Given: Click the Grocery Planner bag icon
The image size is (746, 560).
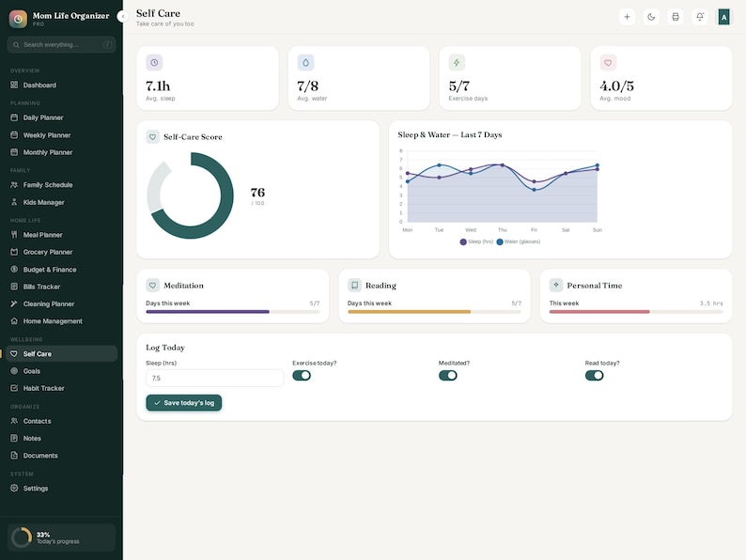Looking at the screenshot, I should coord(14,252).
